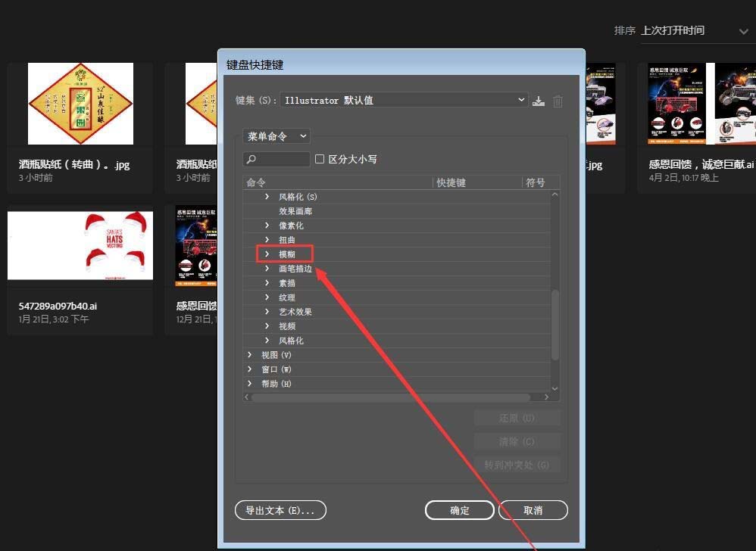Enable the 区分大小写 checkbox
The height and width of the screenshot is (551, 756).
[x=320, y=159]
